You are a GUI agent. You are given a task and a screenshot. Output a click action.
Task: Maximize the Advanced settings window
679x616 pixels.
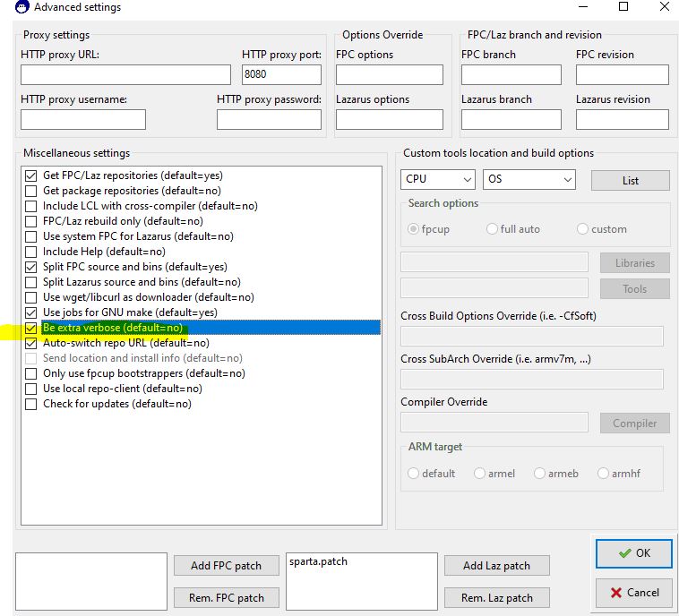tap(623, 7)
